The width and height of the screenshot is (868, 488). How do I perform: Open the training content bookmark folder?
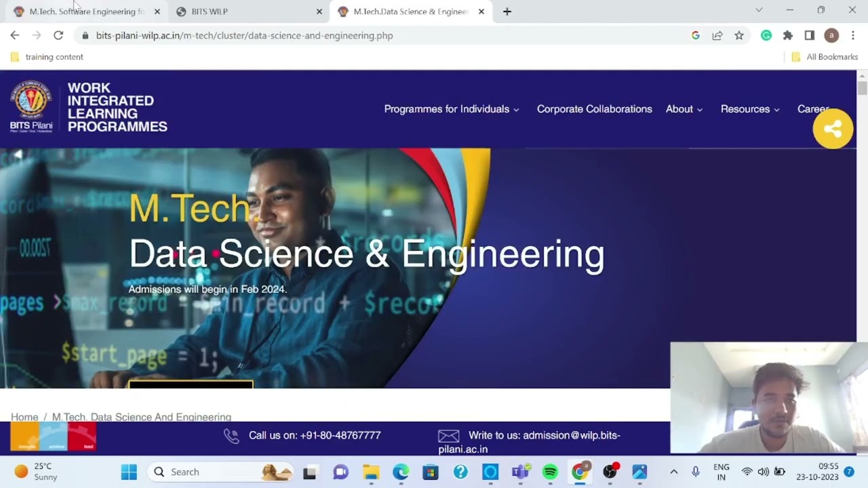tap(47, 57)
